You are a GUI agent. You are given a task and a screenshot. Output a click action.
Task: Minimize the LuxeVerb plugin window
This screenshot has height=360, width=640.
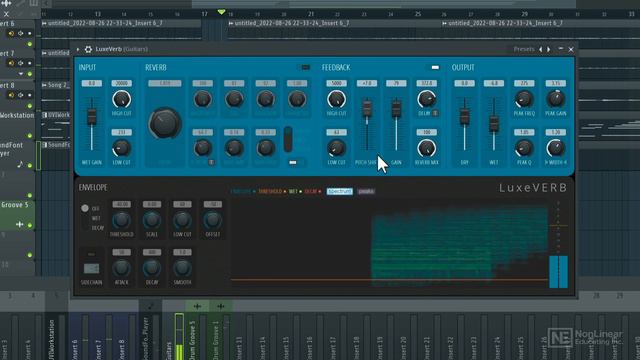tap(560, 49)
